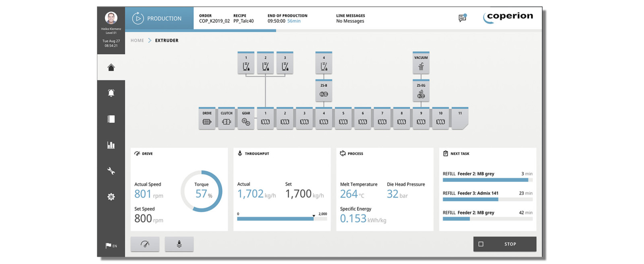Open the statistics bar chart icon
Viewport: 644px width, 264px height.
(x=111, y=145)
